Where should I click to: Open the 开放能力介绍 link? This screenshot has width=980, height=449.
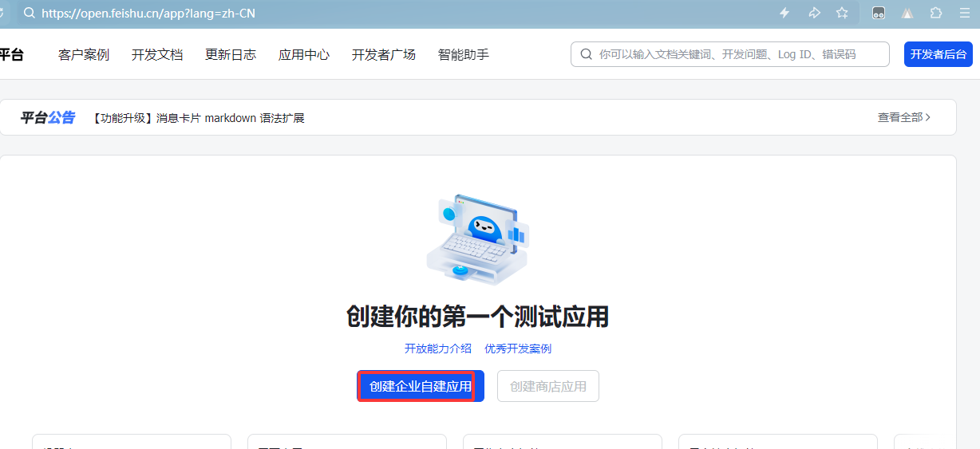438,349
